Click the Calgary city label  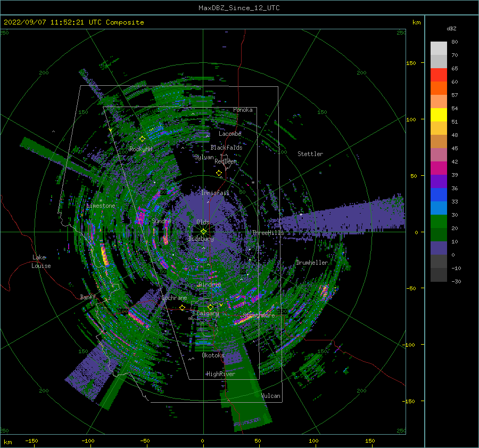coord(208,313)
